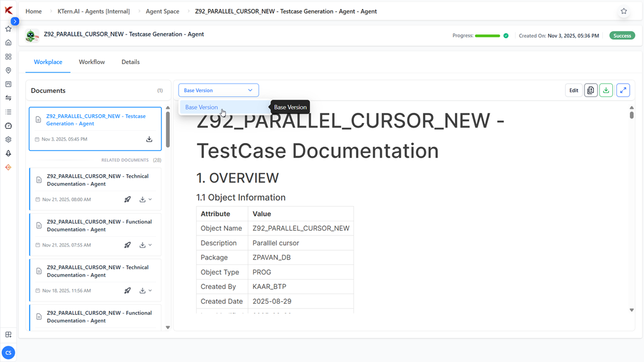
Task: Open settings gear in left sidebar
Action: 8,140
